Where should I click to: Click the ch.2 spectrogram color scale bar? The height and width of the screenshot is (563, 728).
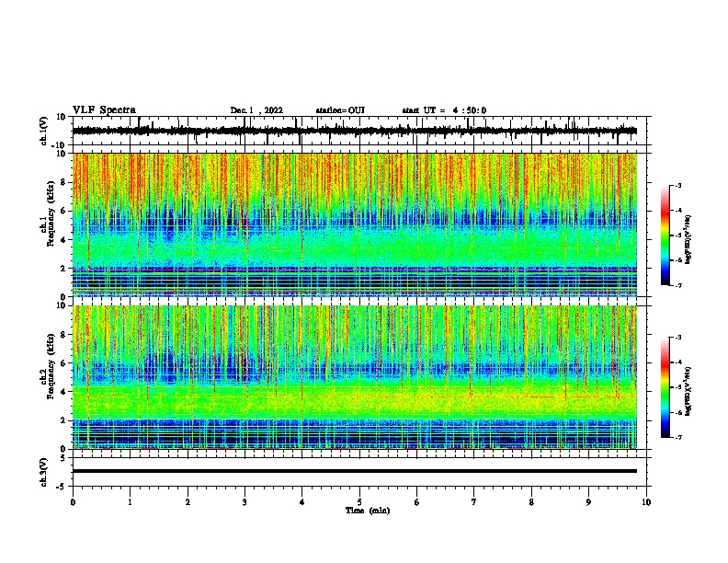point(665,387)
